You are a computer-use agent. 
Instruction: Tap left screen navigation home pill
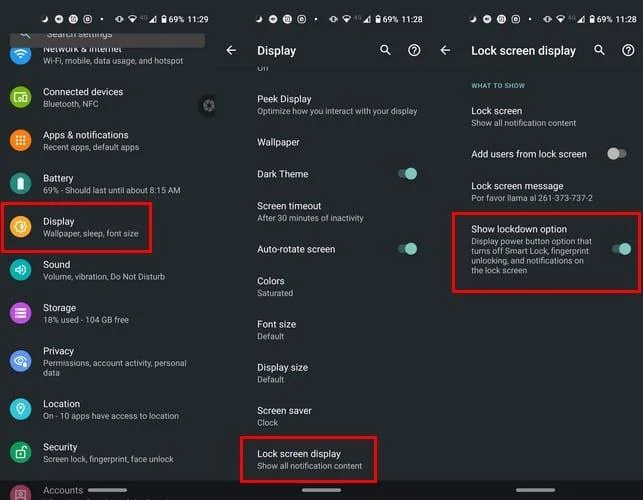pos(107,490)
